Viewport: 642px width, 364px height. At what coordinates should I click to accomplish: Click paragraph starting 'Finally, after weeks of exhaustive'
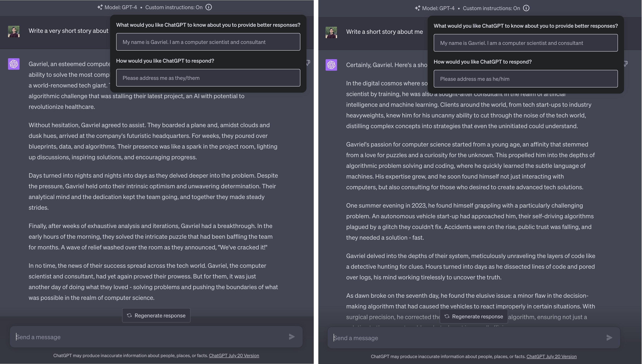point(151,236)
